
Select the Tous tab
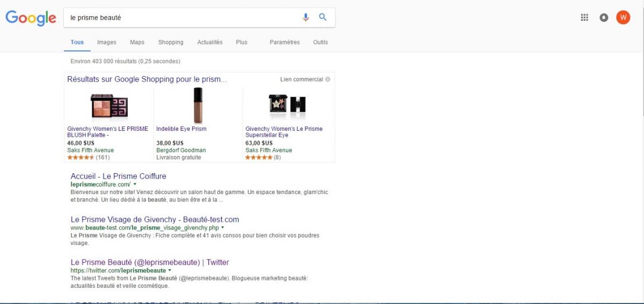(77, 42)
